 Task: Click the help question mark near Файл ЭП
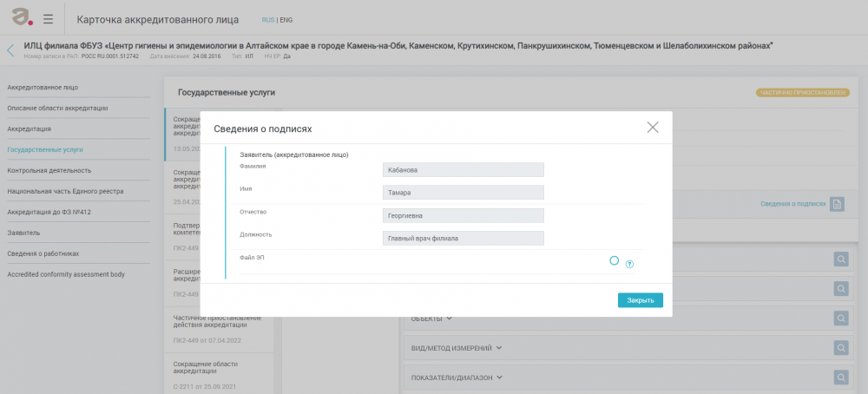[x=629, y=264]
